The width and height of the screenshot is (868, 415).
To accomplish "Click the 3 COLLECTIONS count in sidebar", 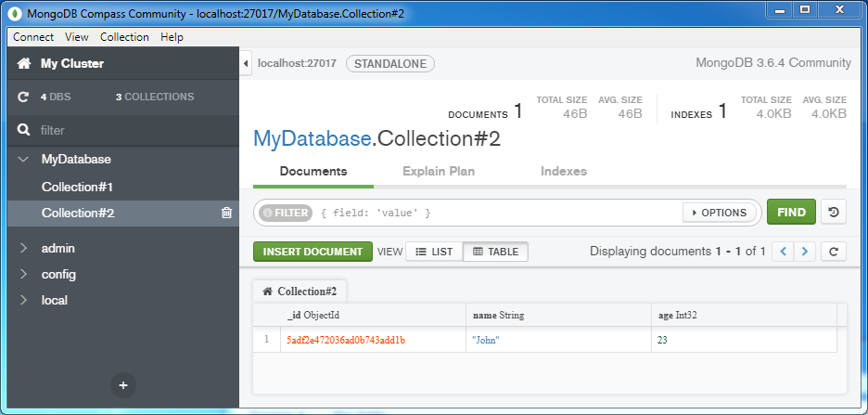I will pos(155,97).
